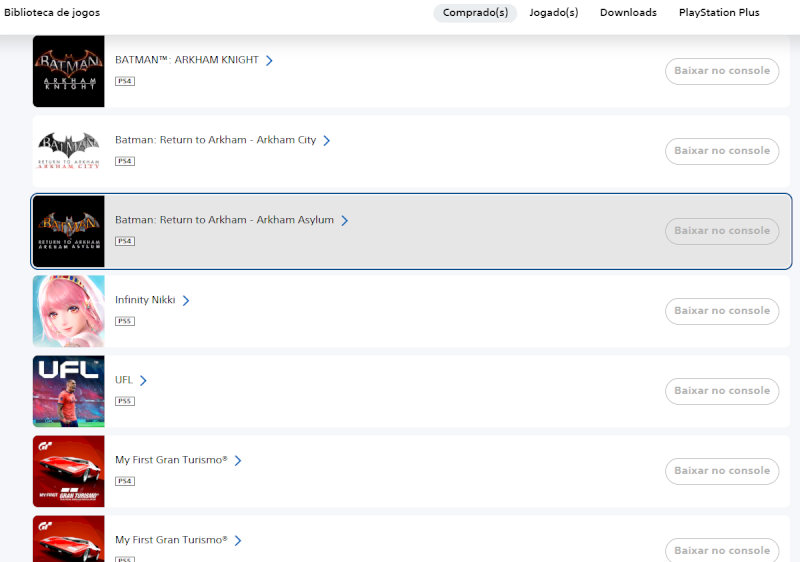Screen dimensions: 800x562
Task: Click the chevron beside UFL
Action: 143,380
